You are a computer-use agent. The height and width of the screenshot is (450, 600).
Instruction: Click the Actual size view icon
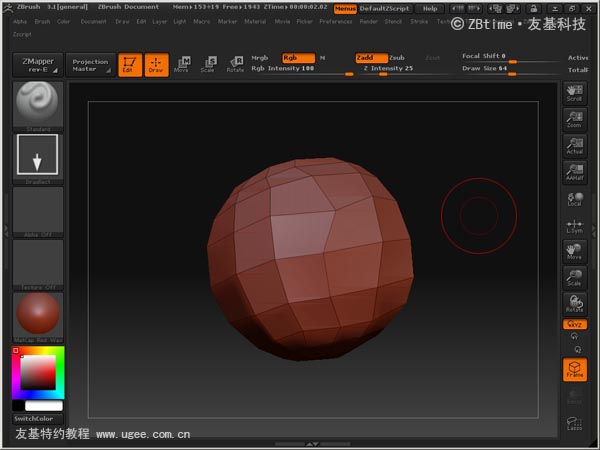tap(574, 146)
